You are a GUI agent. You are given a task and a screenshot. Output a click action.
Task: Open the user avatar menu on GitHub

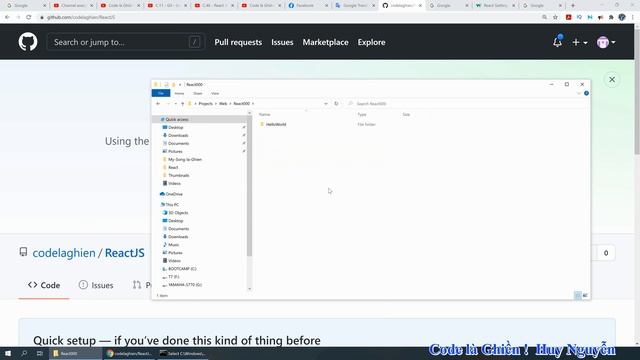pyautogui.click(x=606, y=42)
